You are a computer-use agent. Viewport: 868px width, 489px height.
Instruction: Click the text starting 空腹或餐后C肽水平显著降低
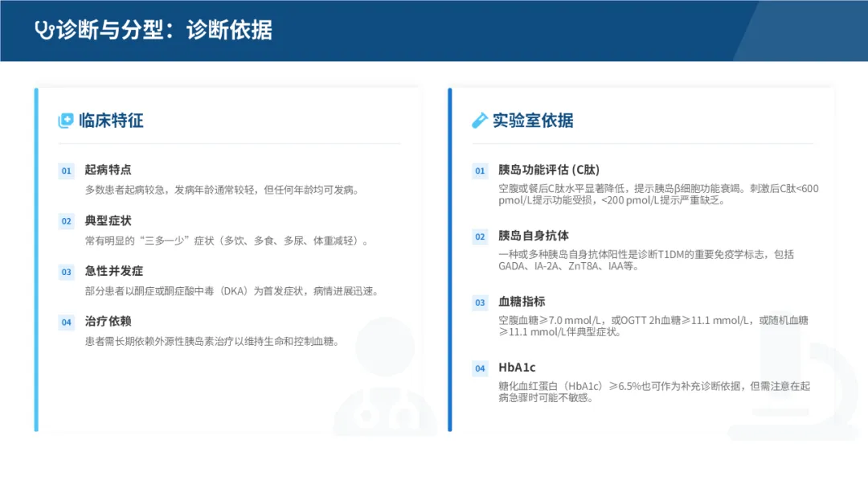(658, 195)
